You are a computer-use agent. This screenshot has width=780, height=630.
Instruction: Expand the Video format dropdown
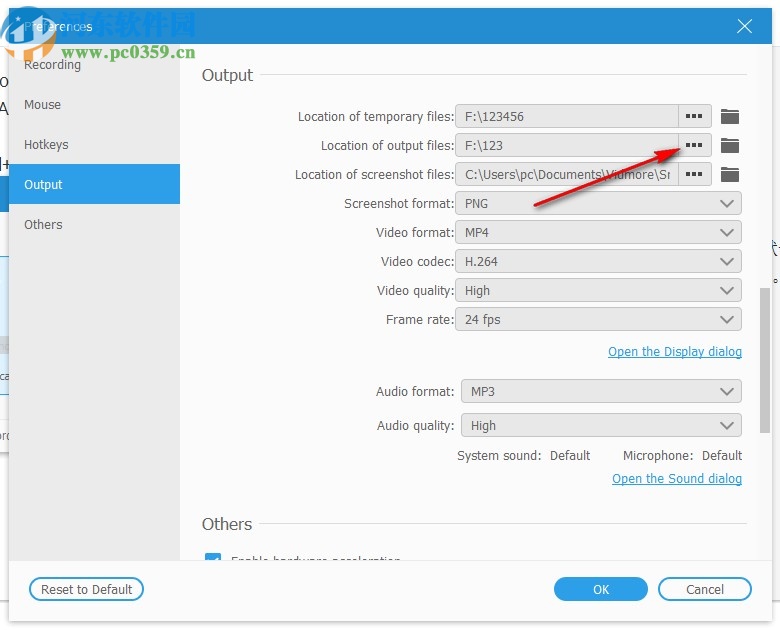[598, 232]
